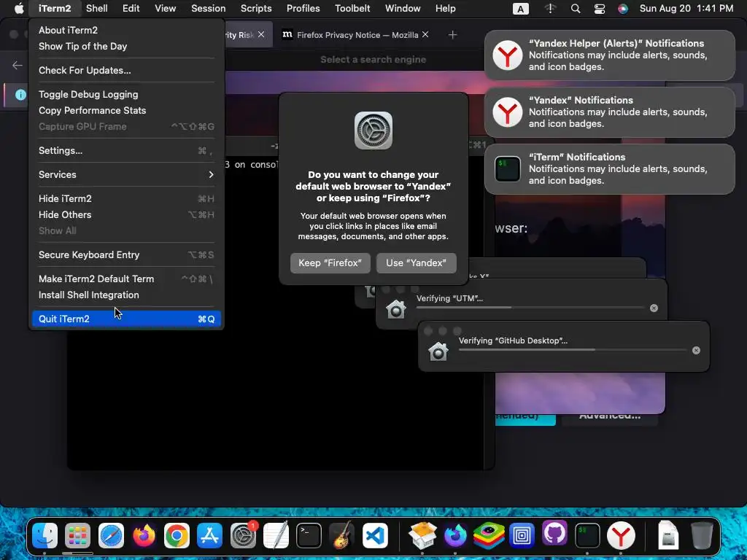This screenshot has width=747, height=560.
Task: Open UTM from the dock
Action: pyautogui.click(x=522, y=535)
